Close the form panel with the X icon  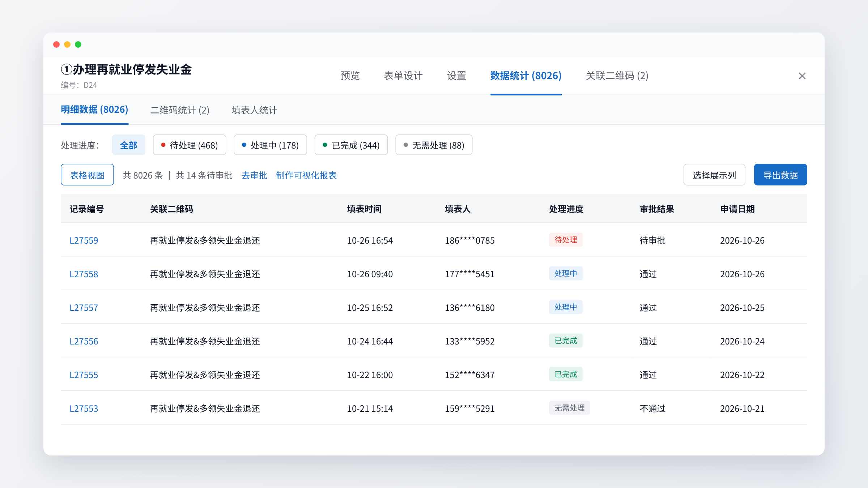click(802, 76)
